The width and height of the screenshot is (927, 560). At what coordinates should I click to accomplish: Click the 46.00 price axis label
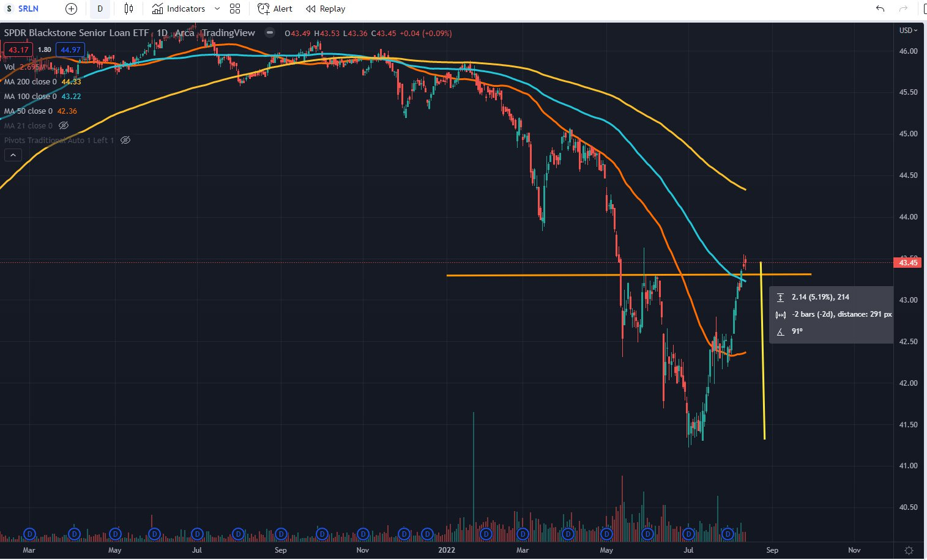[x=908, y=51]
